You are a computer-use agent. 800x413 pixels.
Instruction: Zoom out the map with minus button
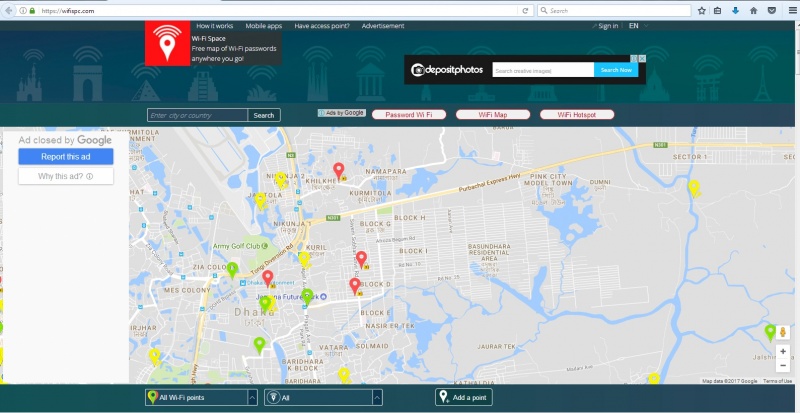[783, 365]
